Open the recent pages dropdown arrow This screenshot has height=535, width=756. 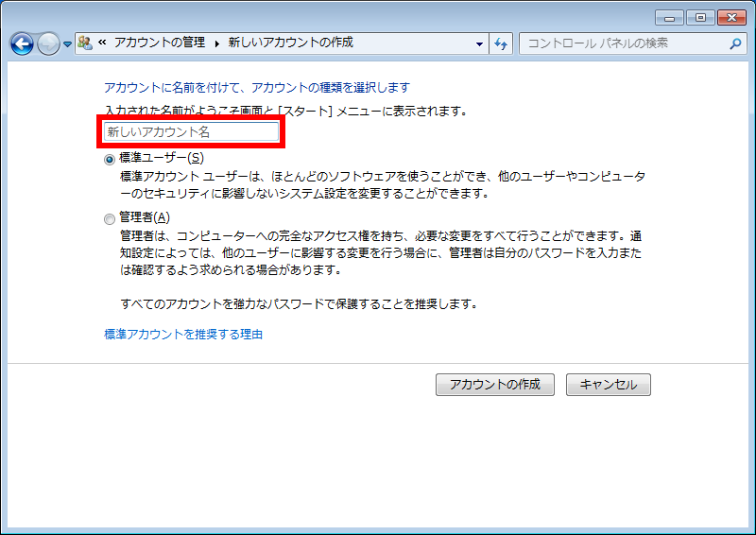tap(67, 44)
